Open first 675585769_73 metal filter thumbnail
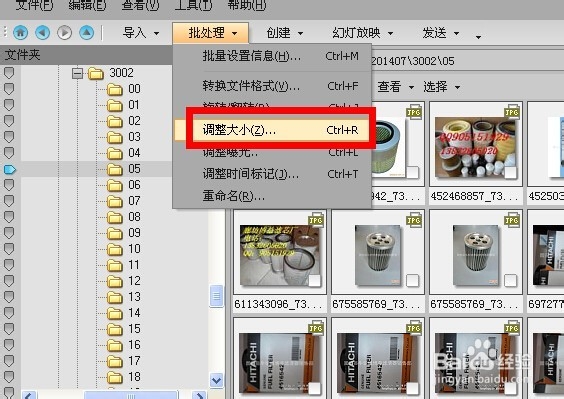The height and width of the screenshot is (399, 564). (x=377, y=255)
